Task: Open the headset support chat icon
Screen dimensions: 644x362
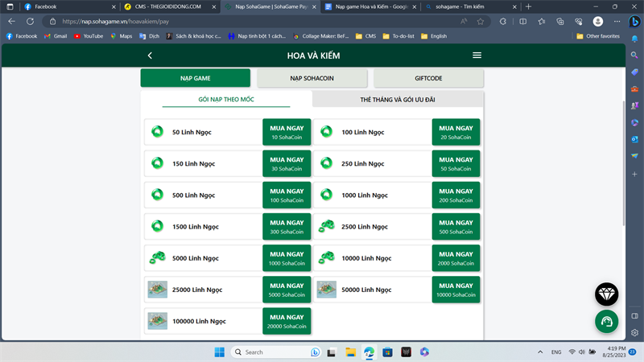Action: coord(606,322)
